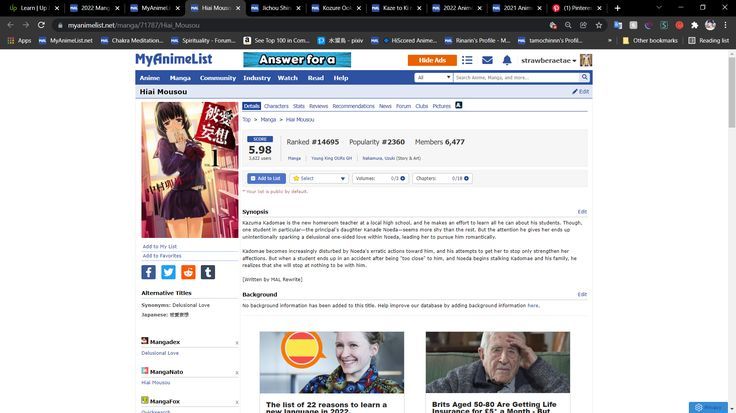Open the Anime menu

[150, 78]
